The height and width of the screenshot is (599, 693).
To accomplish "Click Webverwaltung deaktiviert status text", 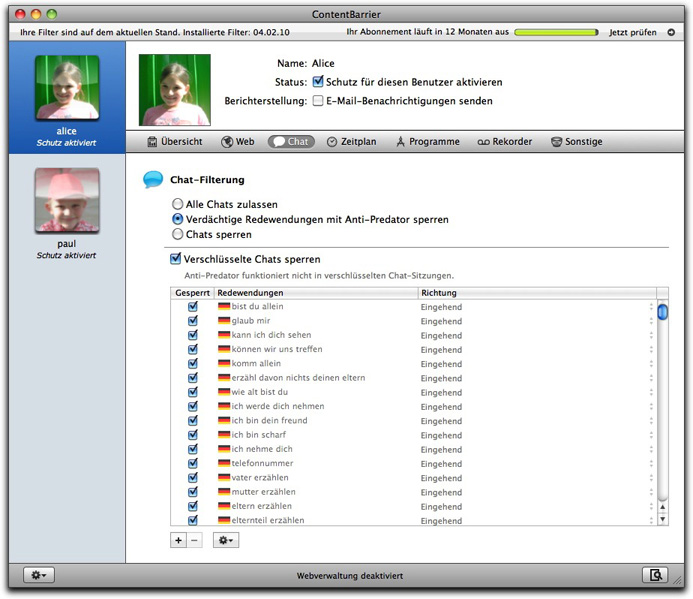I will 350,576.
